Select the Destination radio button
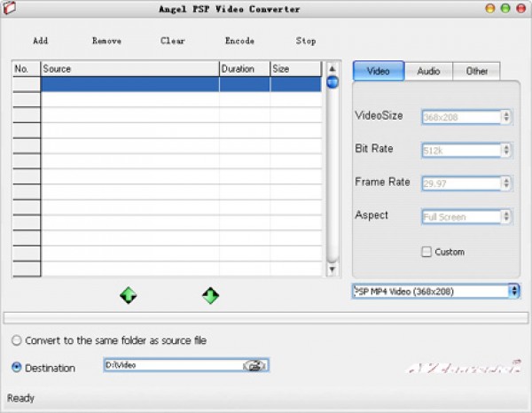 pos(16,368)
